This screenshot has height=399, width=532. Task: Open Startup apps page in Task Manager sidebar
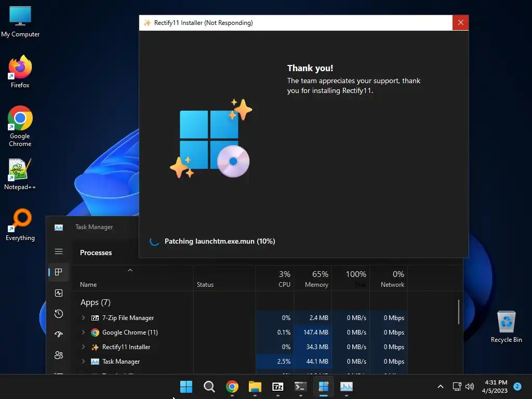(x=59, y=334)
